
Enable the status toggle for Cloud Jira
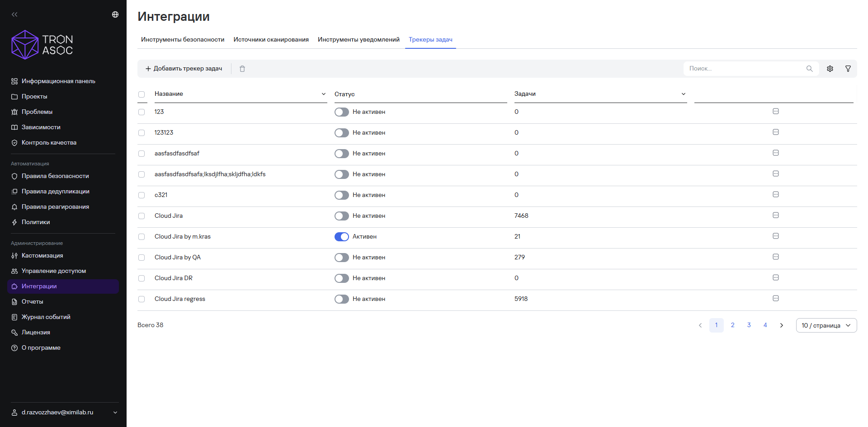click(342, 216)
